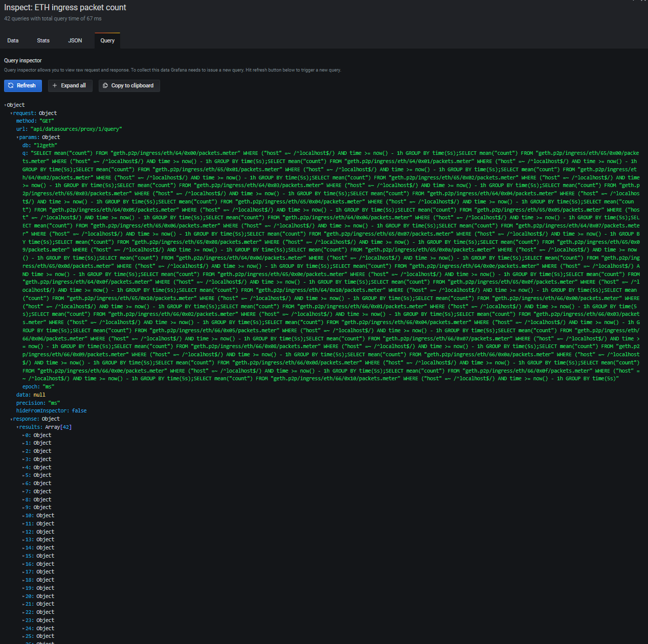This screenshot has width=648, height=644.
Task: Expand object 25 under results
Action: (x=24, y=636)
